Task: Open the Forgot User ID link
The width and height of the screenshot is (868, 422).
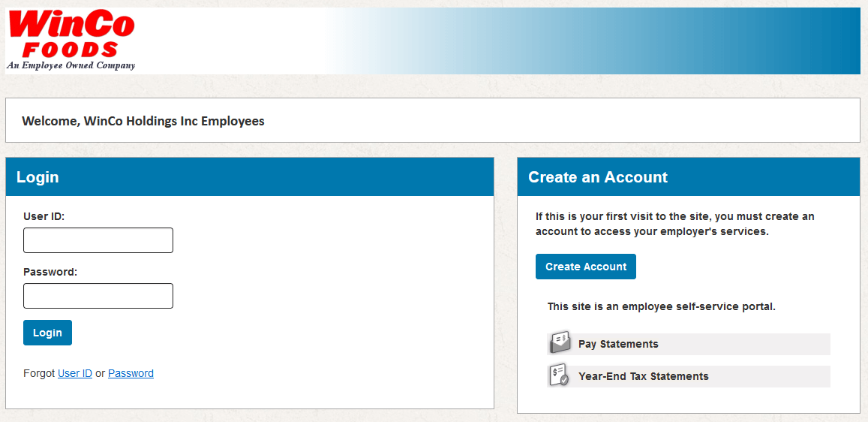Action: (75, 373)
